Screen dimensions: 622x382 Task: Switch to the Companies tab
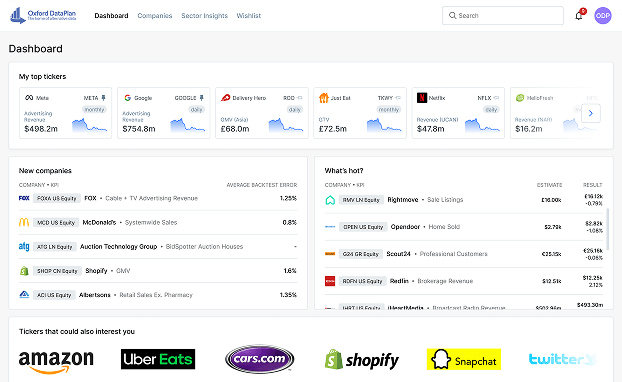(x=155, y=16)
